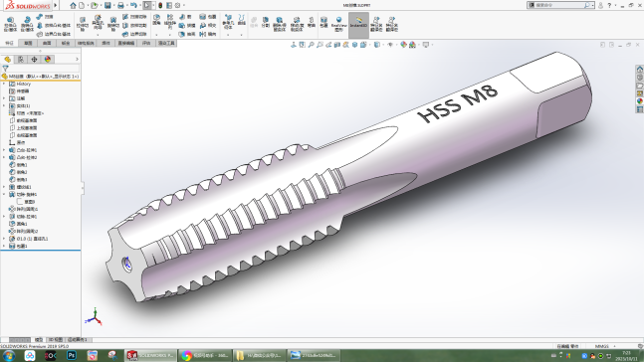The width and height of the screenshot is (644, 362).
Task: Switch to the Sheet Metal ribbon tab
Action: click(x=66, y=43)
